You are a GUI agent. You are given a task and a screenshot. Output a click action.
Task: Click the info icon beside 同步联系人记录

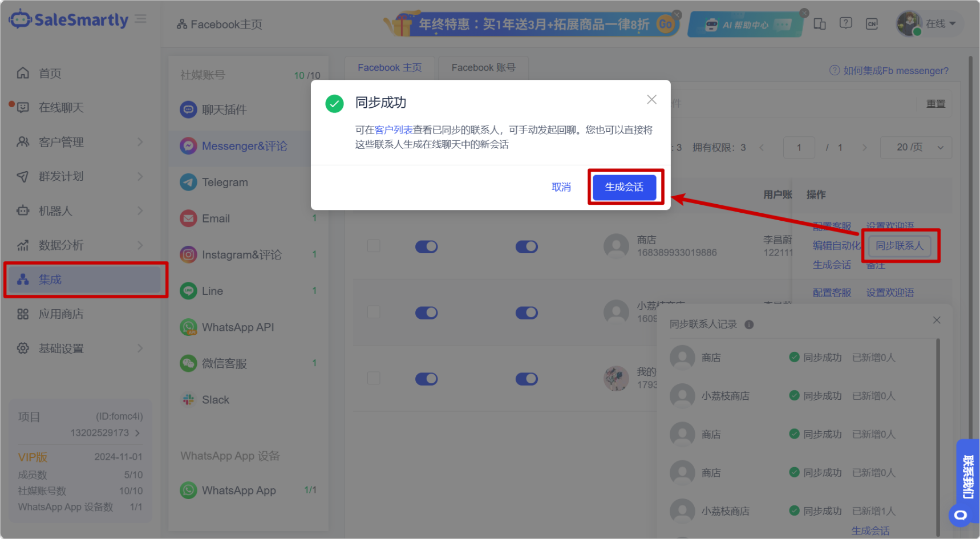(x=749, y=325)
